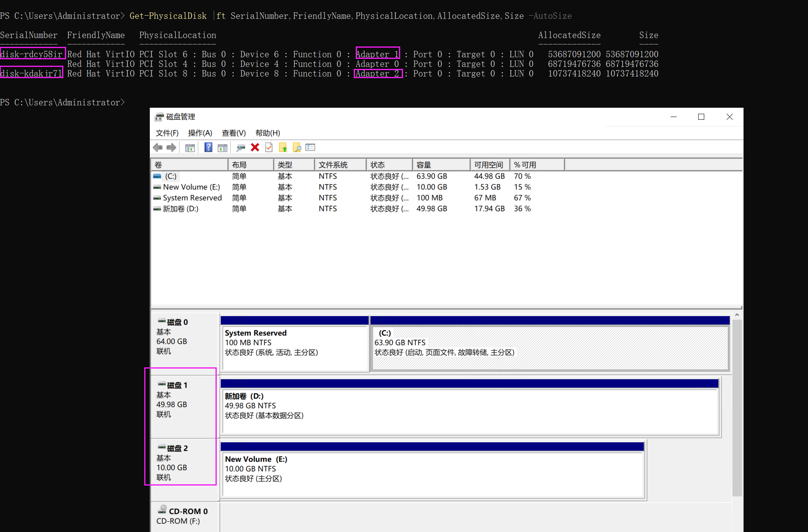Click the red X delete icon
The image size is (808, 532).
coord(255,147)
